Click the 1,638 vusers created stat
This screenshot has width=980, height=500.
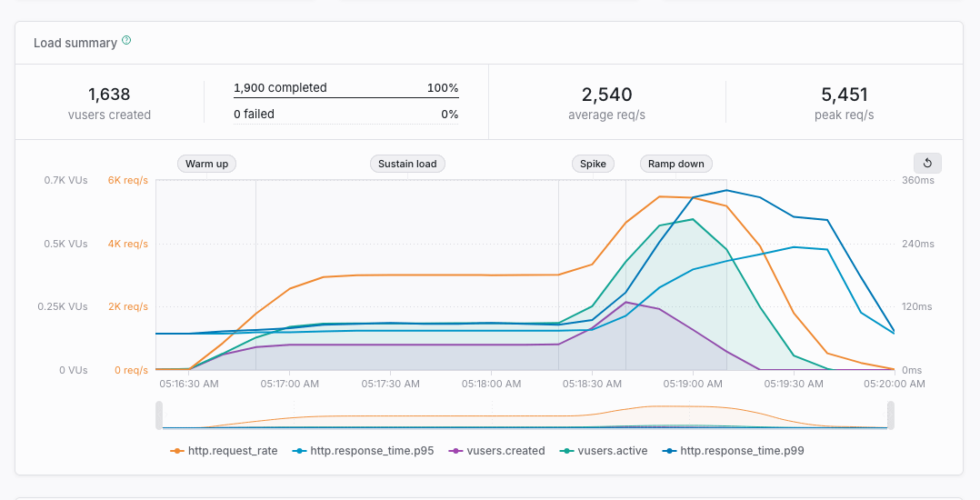(109, 102)
